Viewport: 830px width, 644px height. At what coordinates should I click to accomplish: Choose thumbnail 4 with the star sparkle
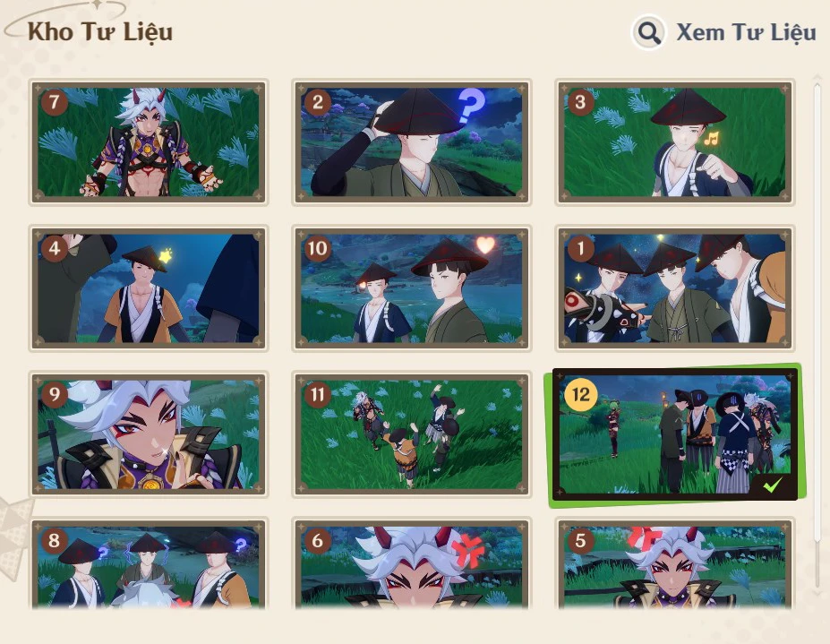[x=149, y=288]
